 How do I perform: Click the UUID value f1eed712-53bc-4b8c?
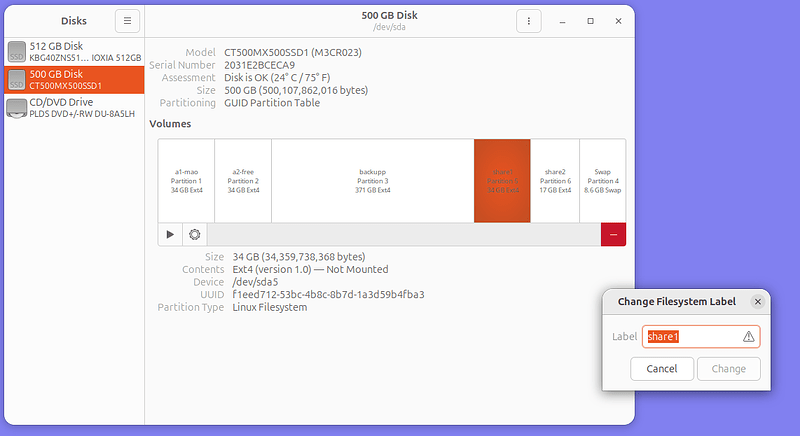coord(328,295)
